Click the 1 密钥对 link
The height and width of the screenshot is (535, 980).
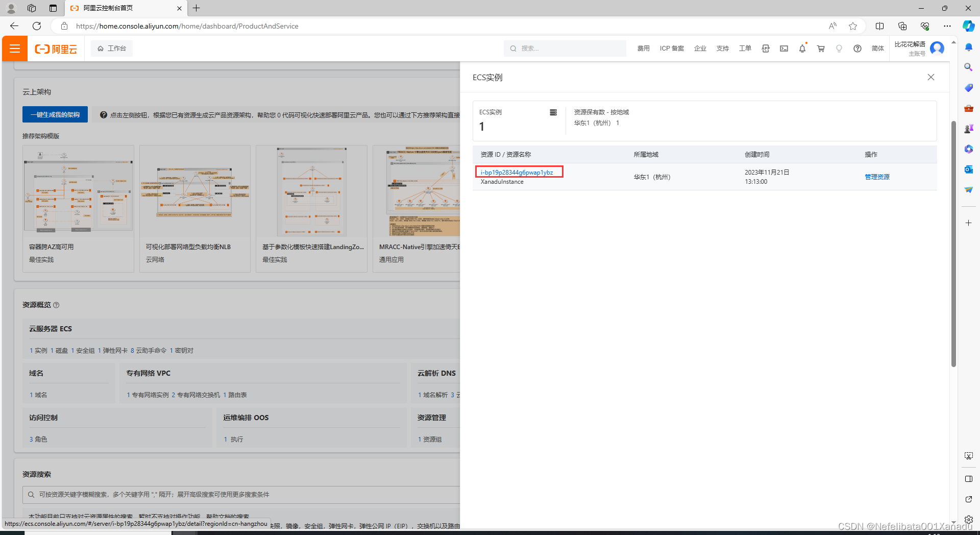tap(182, 351)
